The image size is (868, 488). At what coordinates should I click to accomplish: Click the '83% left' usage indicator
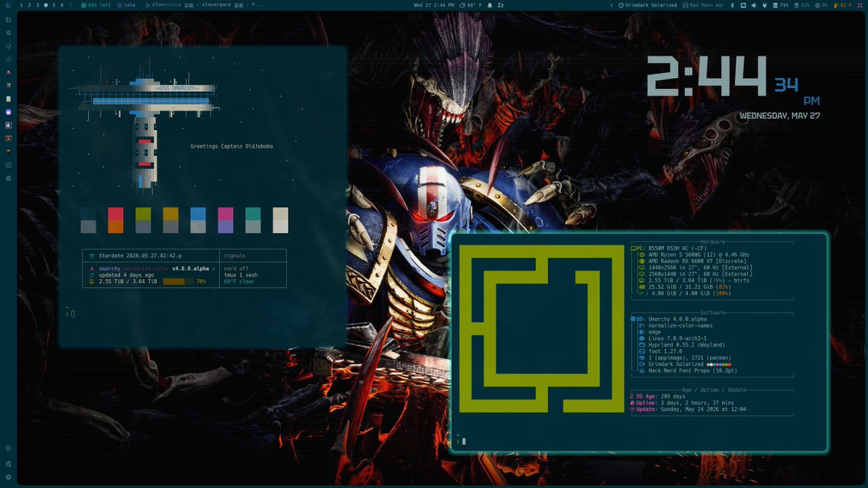pos(96,5)
